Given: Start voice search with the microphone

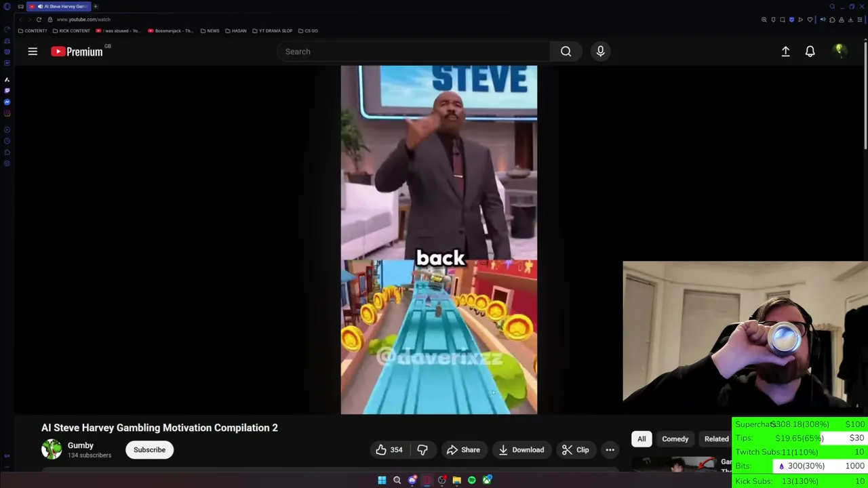Looking at the screenshot, I should coord(600,52).
